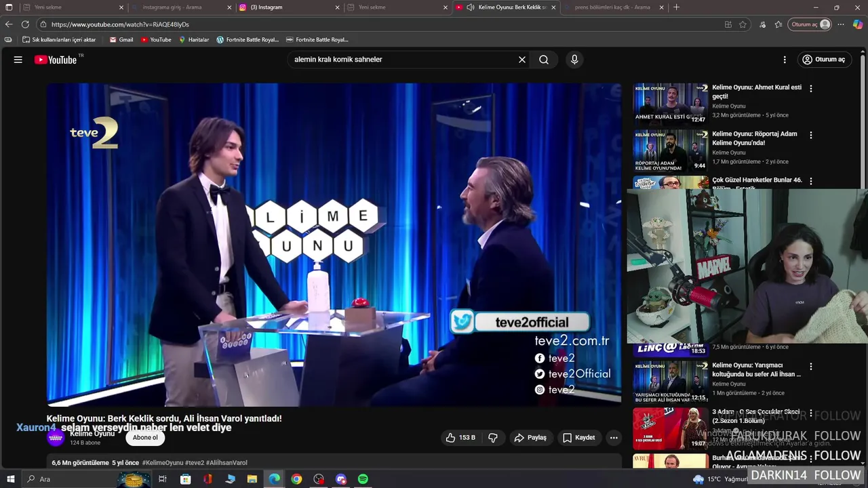868x488 pixels.
Task: Open Google Chrome from taskbar
Action: pyautogui.click(x=296, y=479)
